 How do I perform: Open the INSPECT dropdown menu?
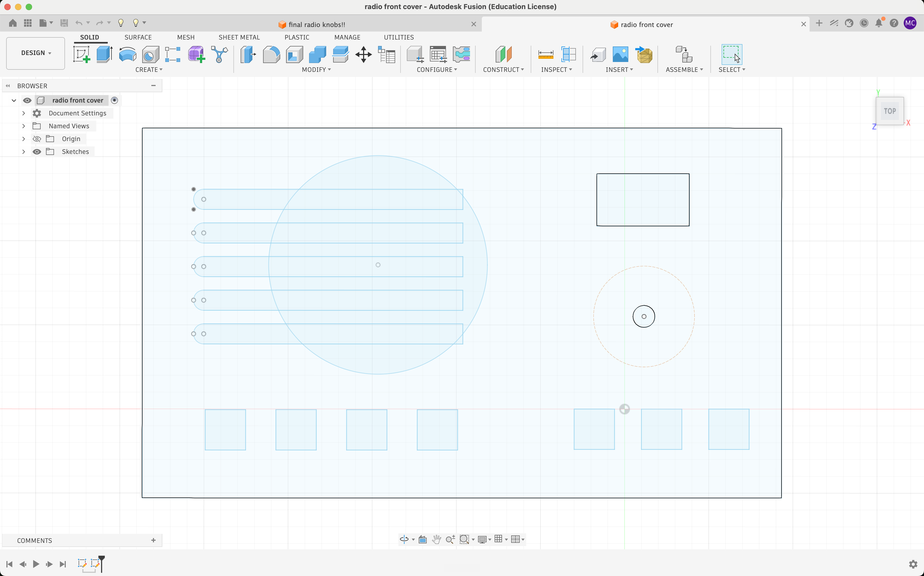click(557, 70)
